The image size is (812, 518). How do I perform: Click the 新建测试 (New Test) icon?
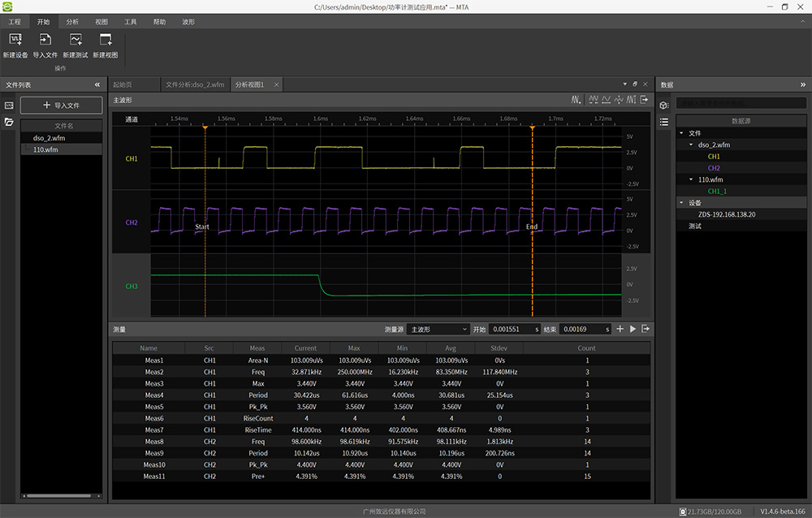click(x=76, y=40)
